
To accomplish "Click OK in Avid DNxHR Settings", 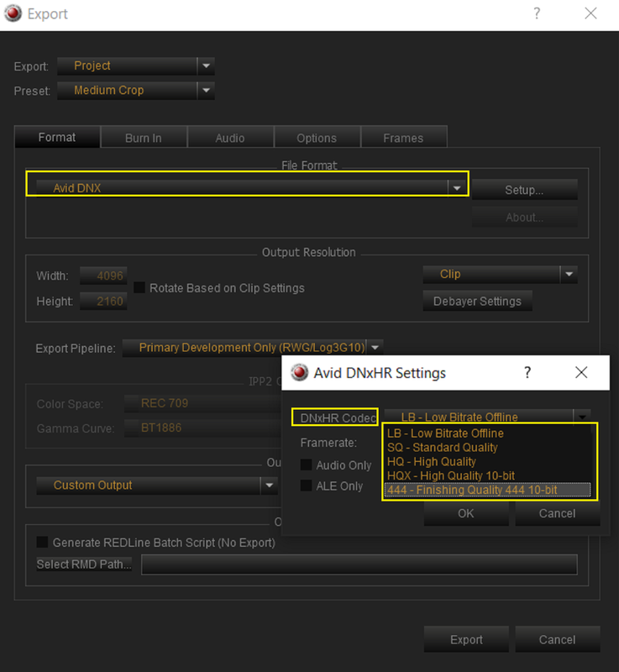I will pyautogui.click(x=466, y=513).
